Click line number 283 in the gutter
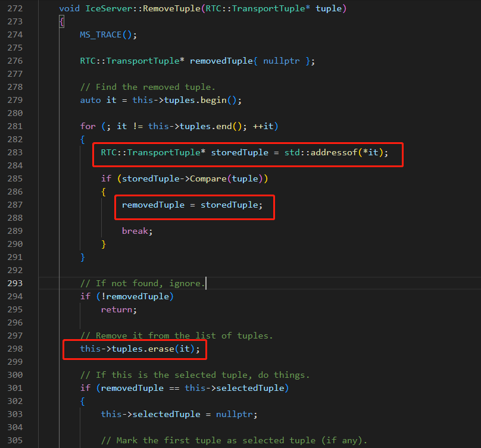Image resolution: width=481 pixels, height=448 pixels. click(15, 152)
